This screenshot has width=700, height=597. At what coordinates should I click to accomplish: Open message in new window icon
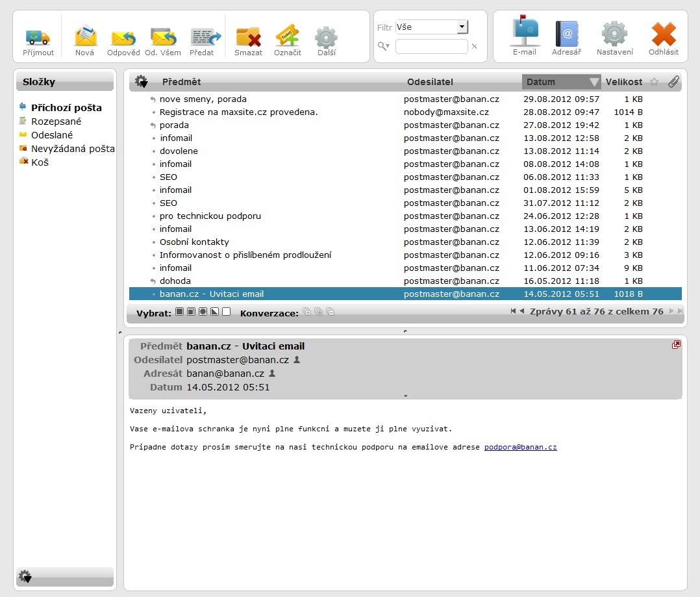(676, 345)
